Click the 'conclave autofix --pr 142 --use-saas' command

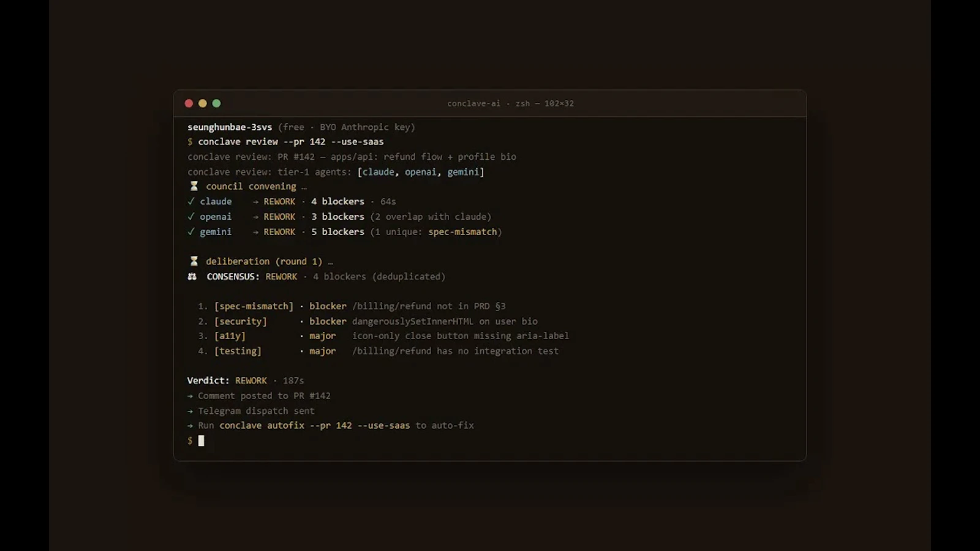tap(315, 425)
